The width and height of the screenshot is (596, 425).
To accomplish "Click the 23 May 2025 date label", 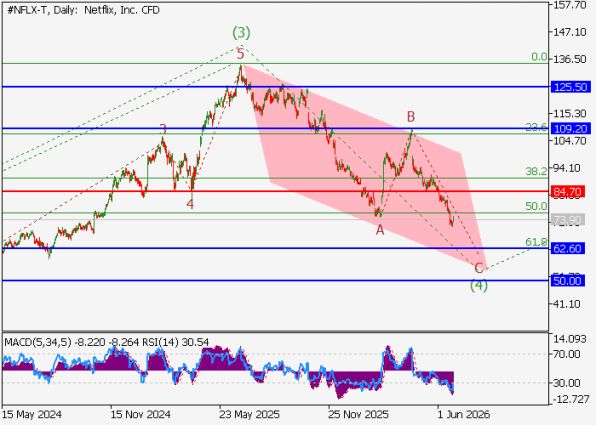I will (249, 414).
